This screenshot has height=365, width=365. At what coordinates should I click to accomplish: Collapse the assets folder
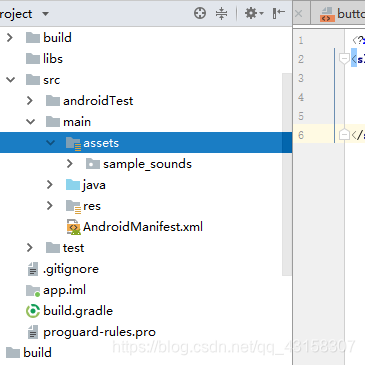[51, 143]
